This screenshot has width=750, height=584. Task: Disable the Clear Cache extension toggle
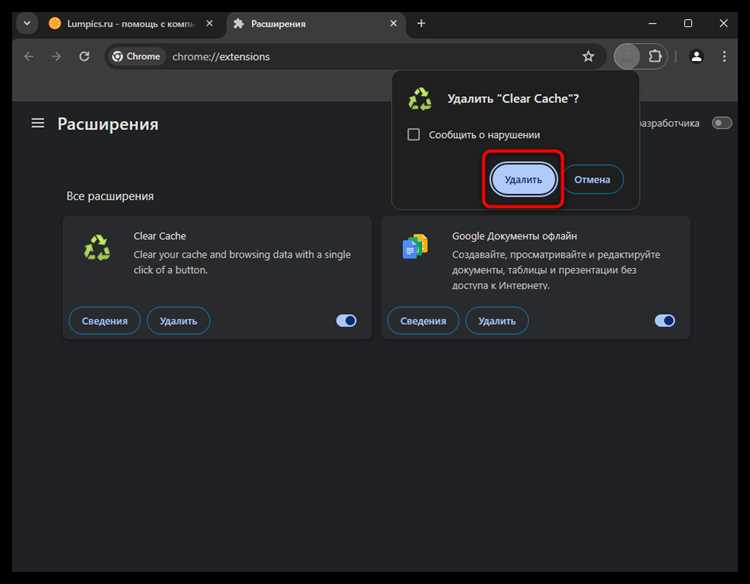pos(346,320)
